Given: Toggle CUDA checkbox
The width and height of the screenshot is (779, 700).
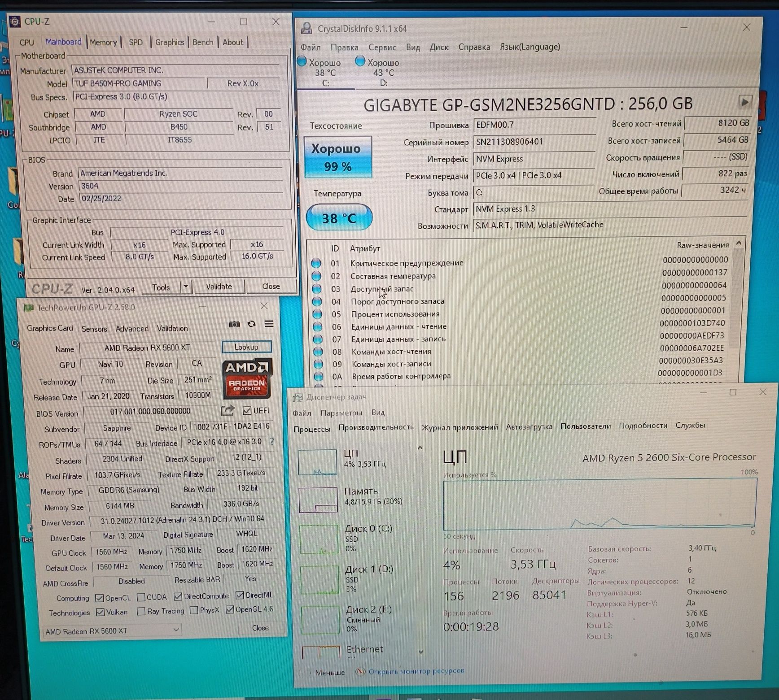Looking at the screenshot, I should (141, 597).
